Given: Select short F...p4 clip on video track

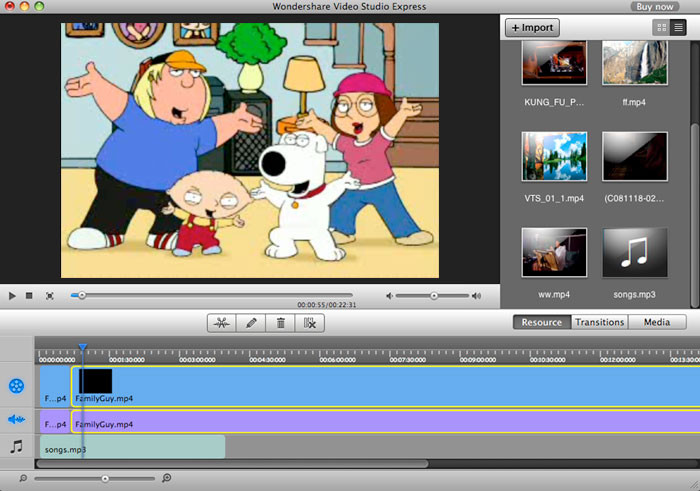Looking at the screenshot, I should 55,387.
